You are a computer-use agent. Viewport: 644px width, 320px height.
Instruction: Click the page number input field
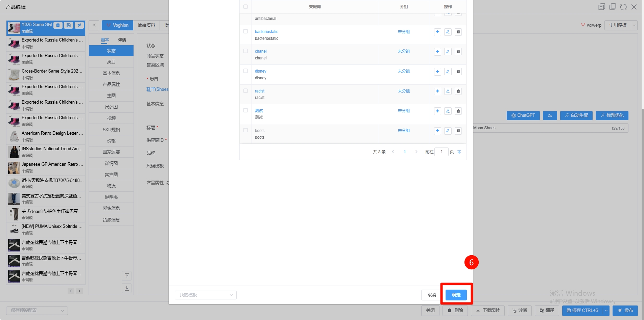pyautogui.click(x=442, y=152)
